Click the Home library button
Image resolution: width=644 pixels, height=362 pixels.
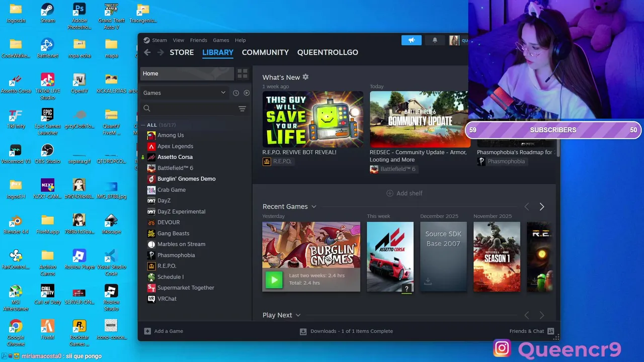(x=187, y=73)
